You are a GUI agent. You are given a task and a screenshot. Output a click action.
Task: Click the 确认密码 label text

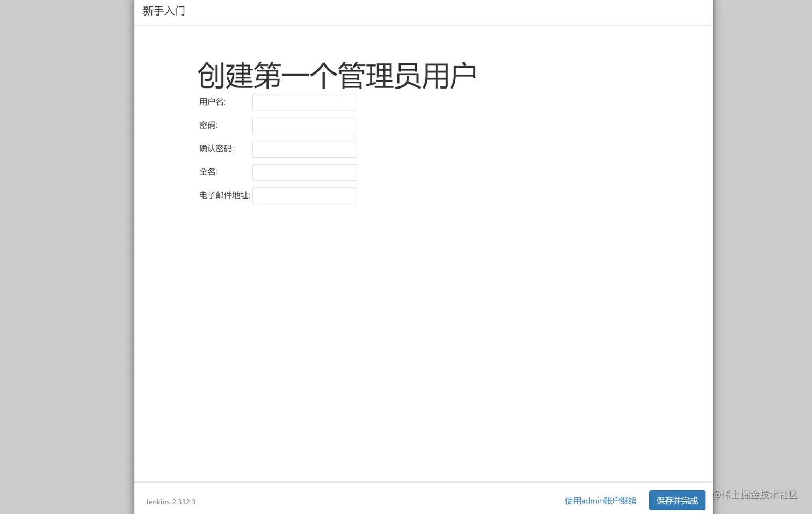pyautogui.click(x=216, y=149)
